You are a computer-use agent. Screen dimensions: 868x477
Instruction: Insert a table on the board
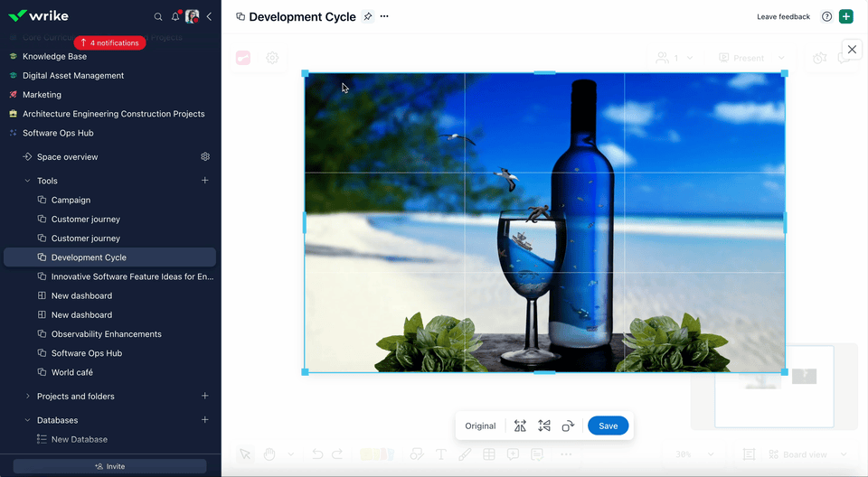489,454
